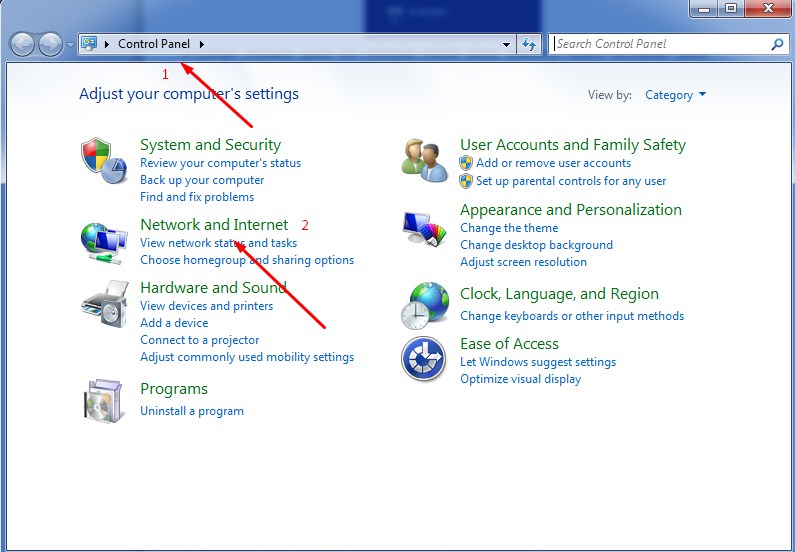Click shield icon beside Add or remove user accounts
The height and width of the screenshot is (552, 795).
coord(466,163)
